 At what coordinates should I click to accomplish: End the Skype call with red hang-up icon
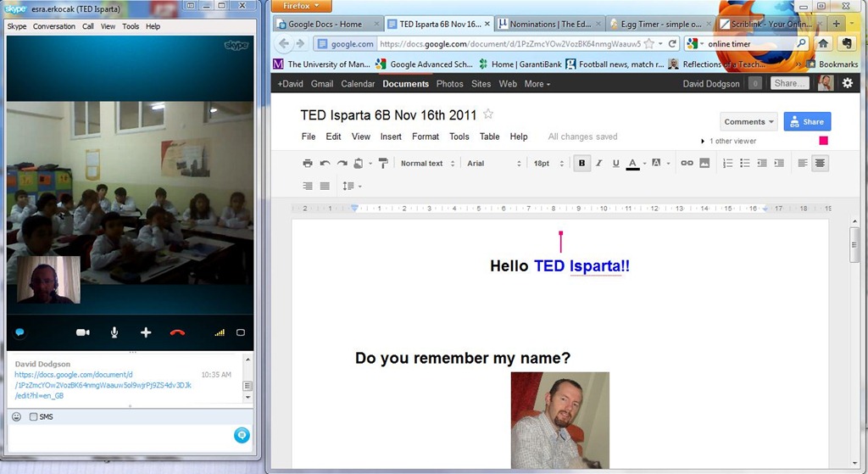coord(177,332)
